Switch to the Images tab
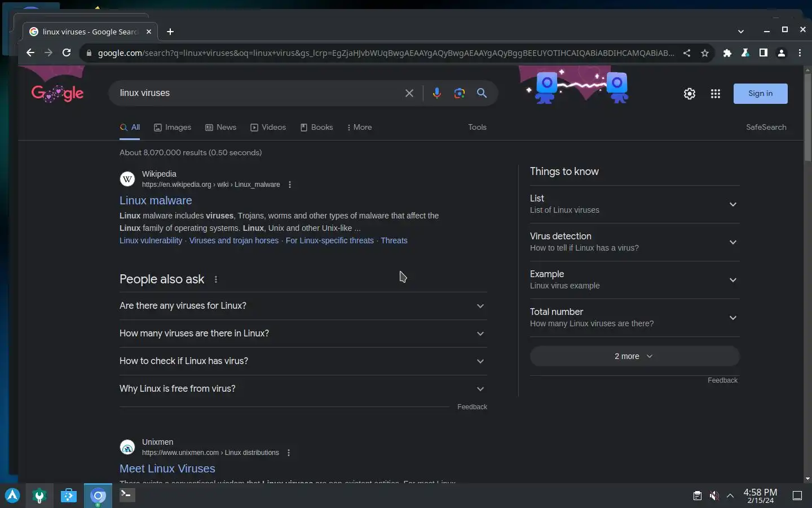This screenshot has width=812, height=508. pyautogui.click(x=173, y=128)
